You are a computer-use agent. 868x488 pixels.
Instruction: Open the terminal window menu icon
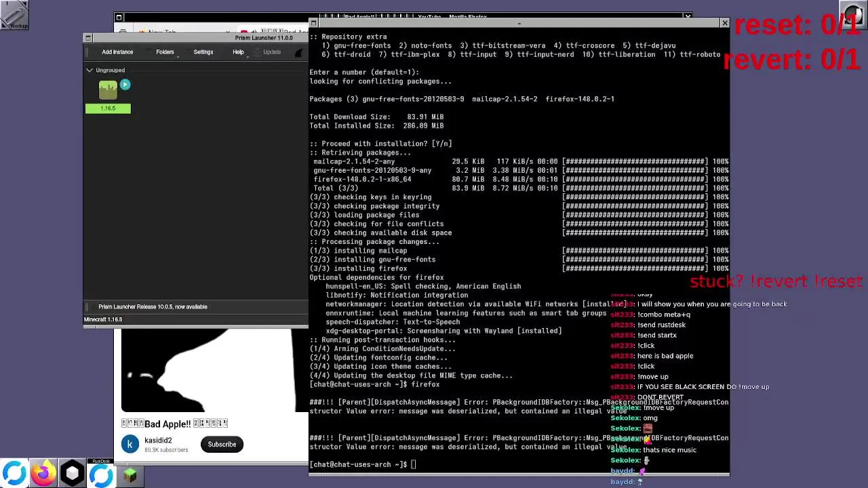pos(313,23)
